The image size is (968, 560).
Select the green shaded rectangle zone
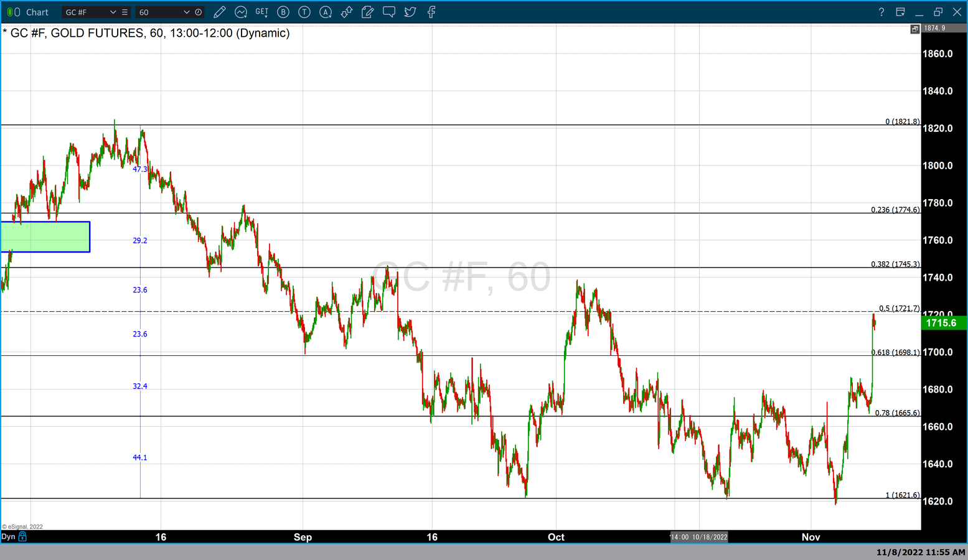tap(45, 237)
